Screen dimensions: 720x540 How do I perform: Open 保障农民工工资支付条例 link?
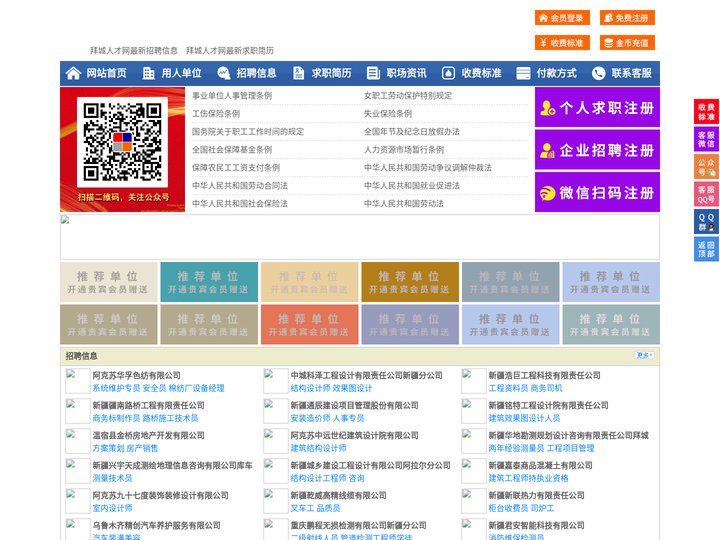(x=236, y=168)
